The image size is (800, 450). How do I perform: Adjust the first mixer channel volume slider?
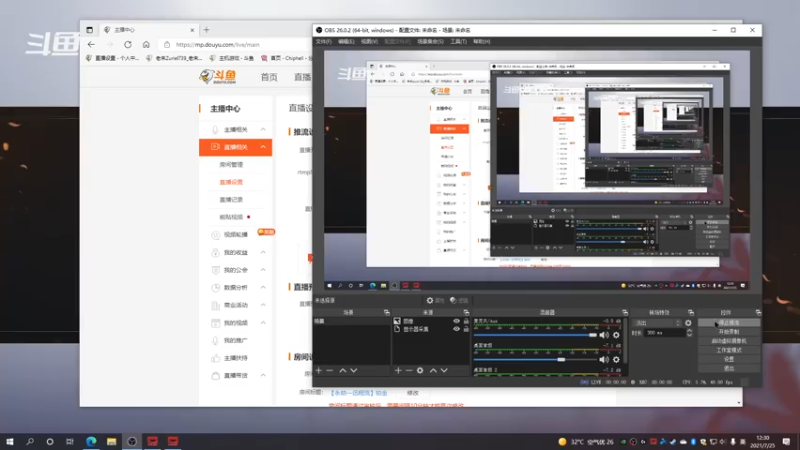pos(535,335)
